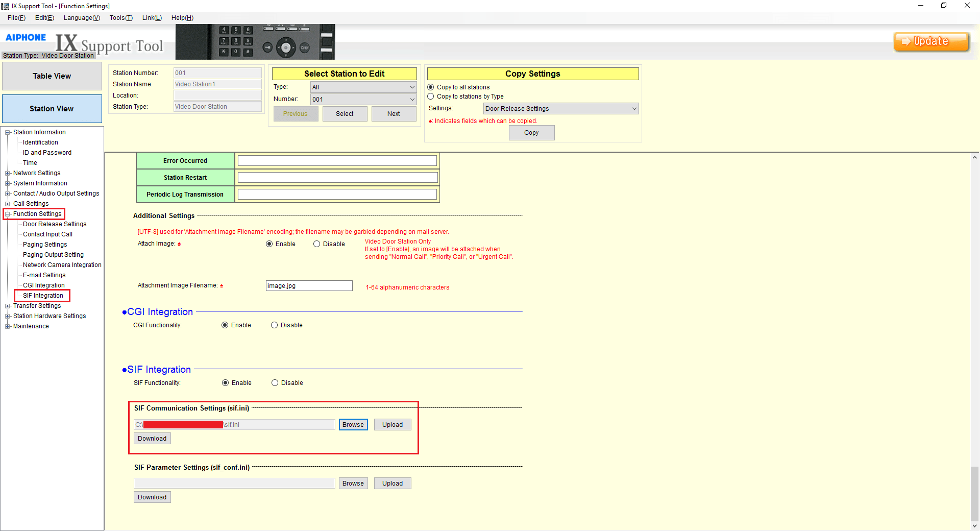
Task: Enable SIF Functionality
Action: [225, 383]
